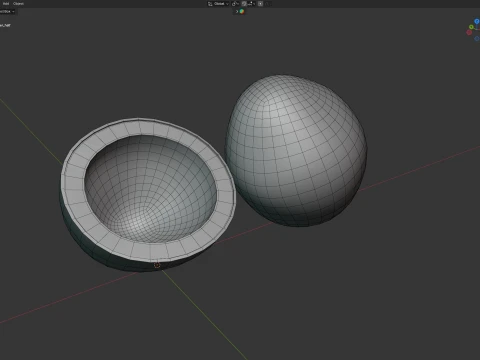This screenshot has height=360, width=480.
Task: Click the dim negative Z axis gizmo ball
Action: point(477,39)
